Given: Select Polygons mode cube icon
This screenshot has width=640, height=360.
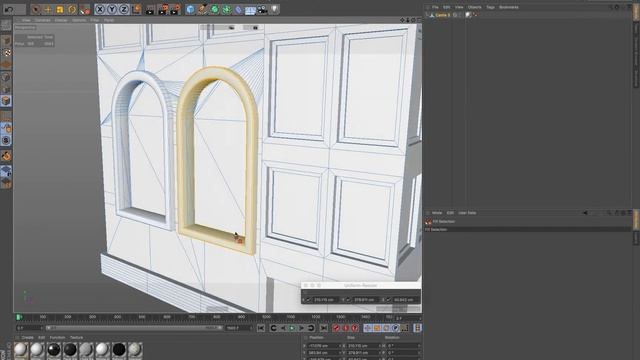Looking at the screenshot, I should pyautogui.click(x=6, y=101).
